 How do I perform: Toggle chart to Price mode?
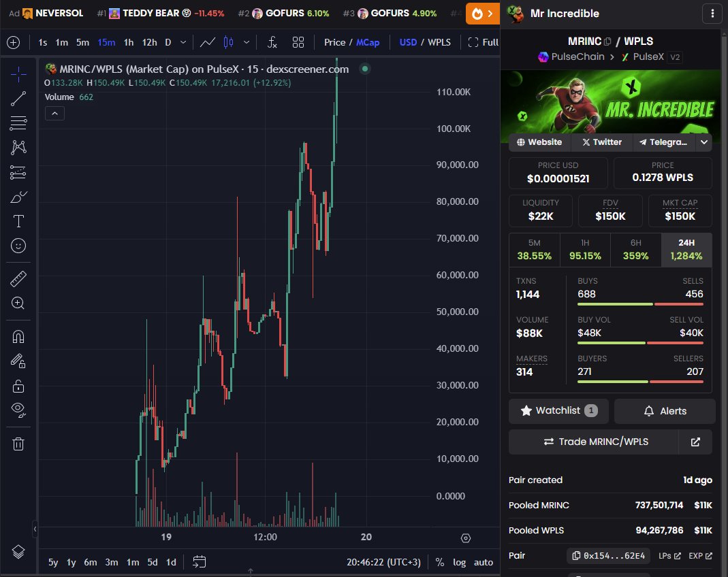click(335, 43)
